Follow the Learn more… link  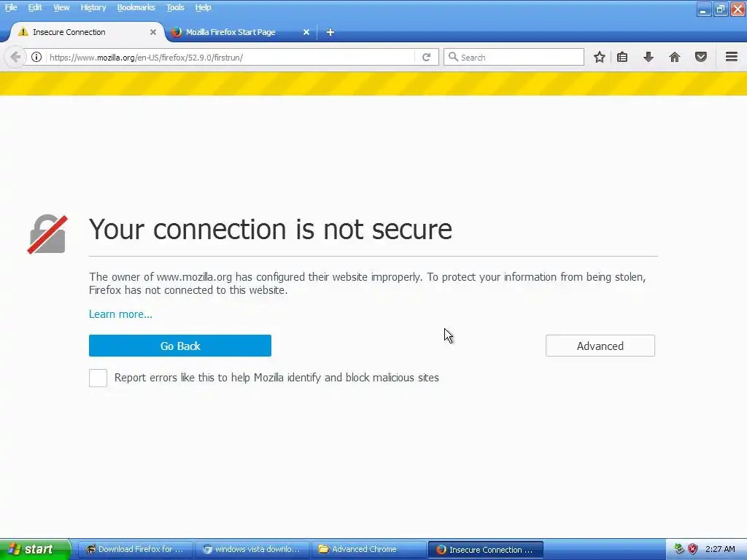pyautogui.click(x=120, y=314)
